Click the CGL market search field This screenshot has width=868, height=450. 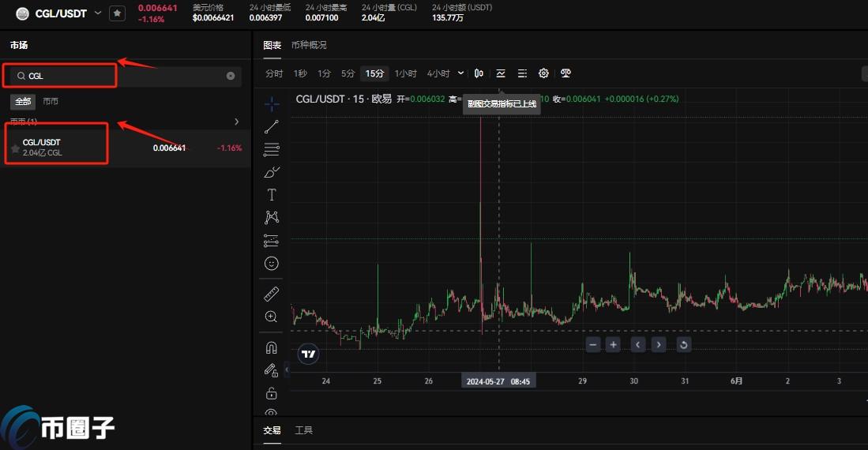tap(118, 76)
